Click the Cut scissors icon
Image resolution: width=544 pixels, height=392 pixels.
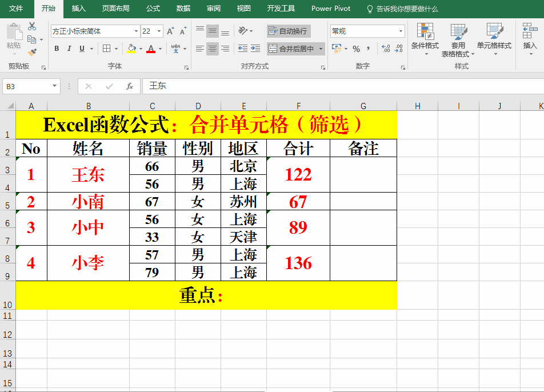[x=32, y=26]
